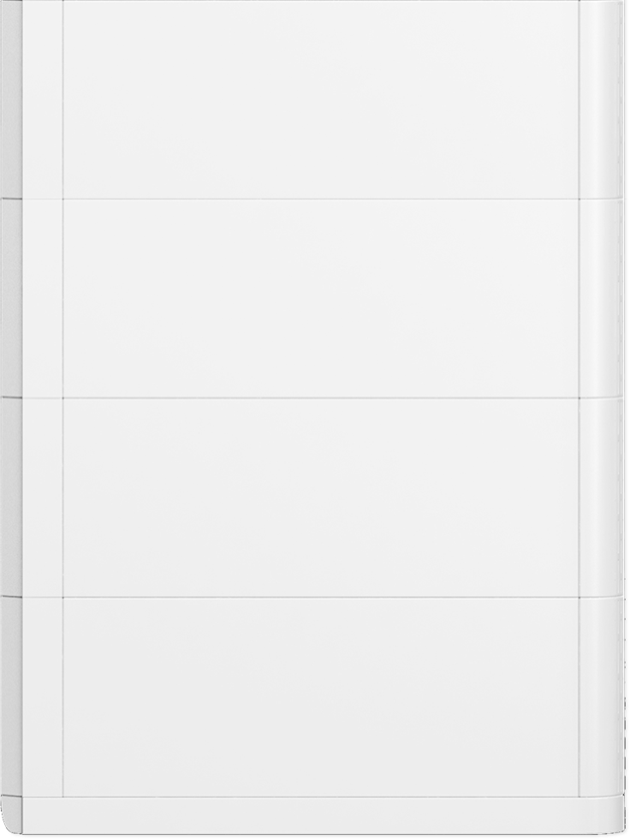Click the third module's wide front panel
Image resolution: width=630 pixels, height=840 pixels.
[x=321, y=497]
